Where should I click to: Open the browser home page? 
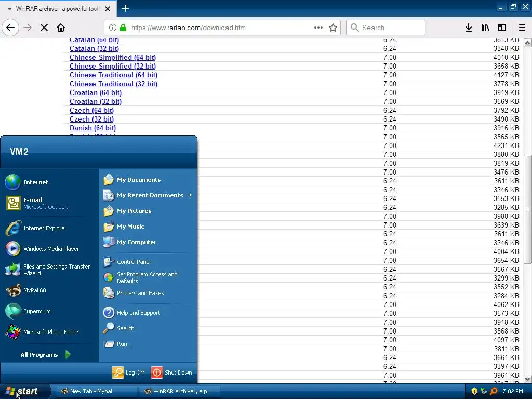point(61,28)
